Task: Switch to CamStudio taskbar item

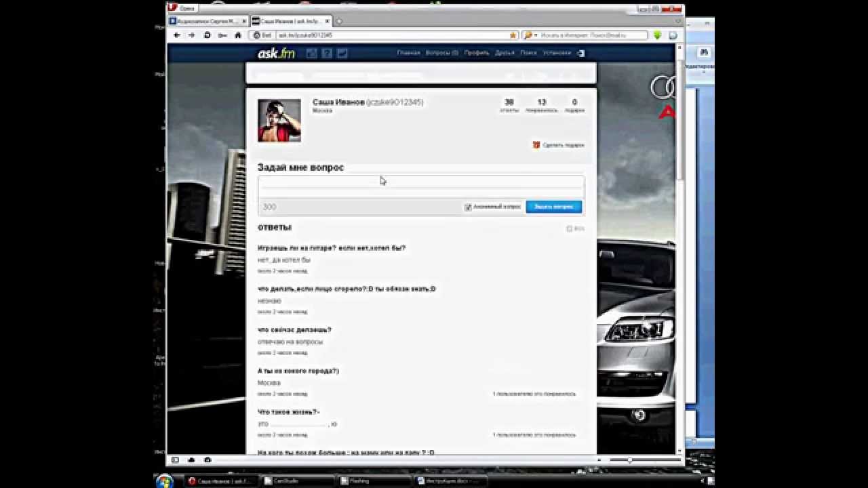Action: point(297,481)
